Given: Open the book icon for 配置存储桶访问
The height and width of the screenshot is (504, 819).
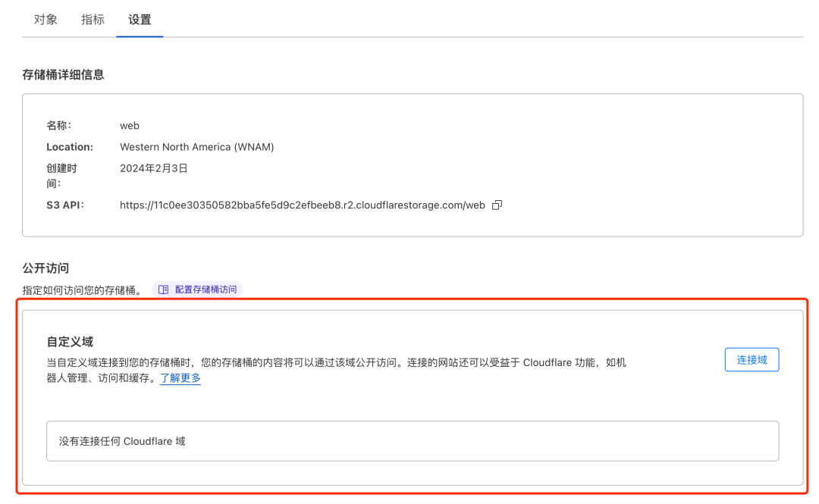Looking at the screenshot, I should [164, 290].
